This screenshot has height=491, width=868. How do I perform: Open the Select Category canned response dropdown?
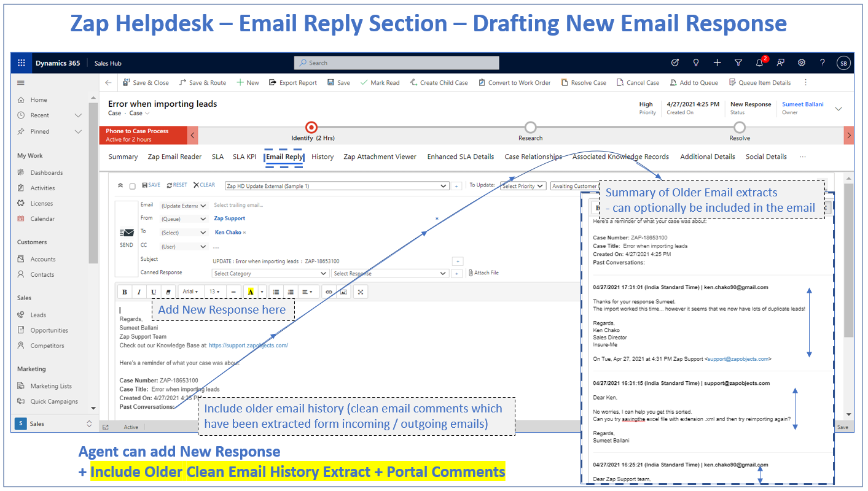click(x=270, y=273)
